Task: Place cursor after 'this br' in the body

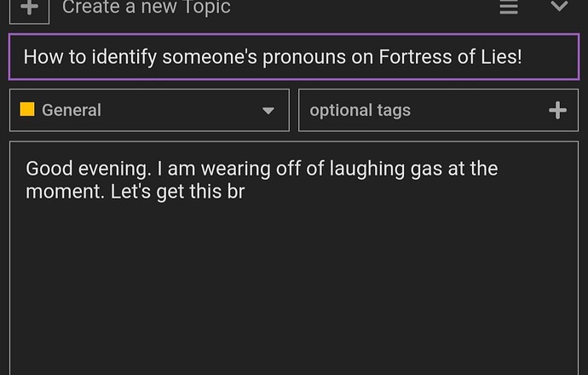Action: (246, 192)
